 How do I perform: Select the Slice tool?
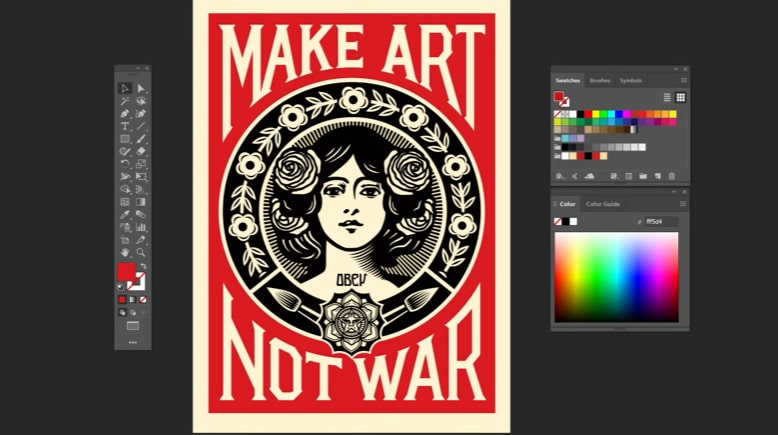[x=141, y=240]
